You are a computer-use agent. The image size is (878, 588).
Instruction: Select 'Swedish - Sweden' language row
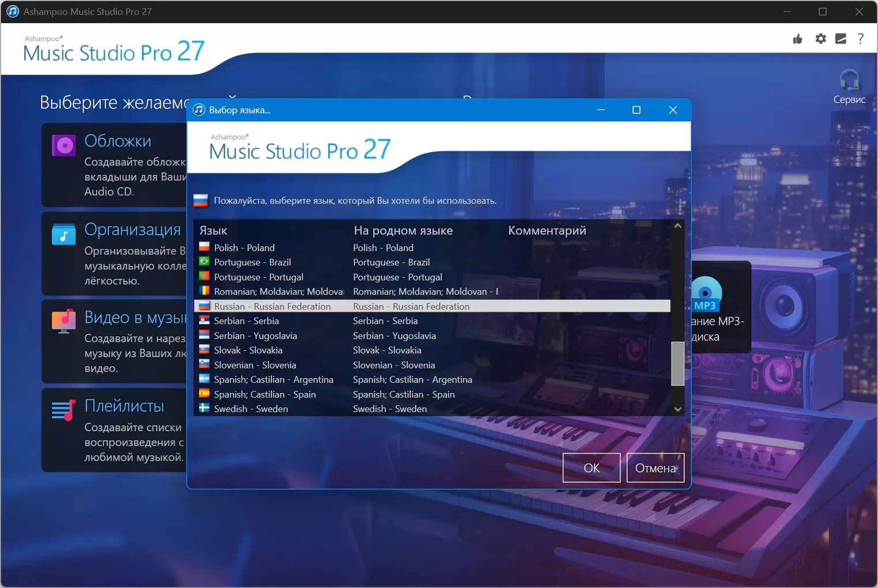pyautogui.click(x=432, y=409)
